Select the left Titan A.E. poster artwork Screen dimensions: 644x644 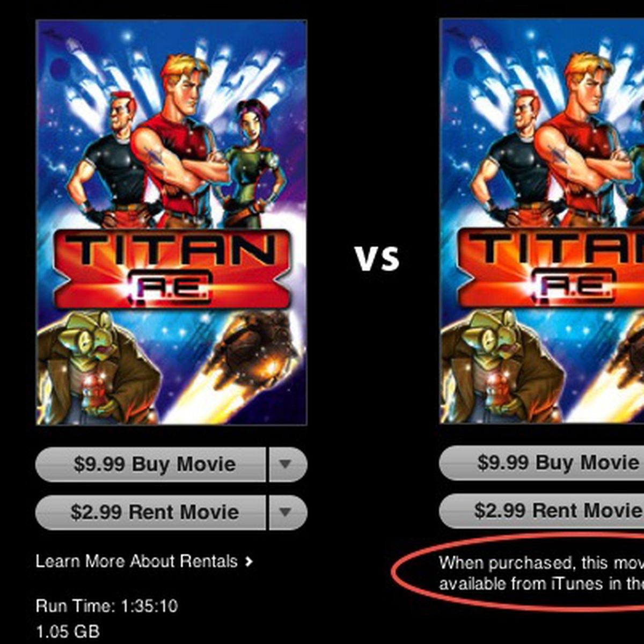pos(171,222)
